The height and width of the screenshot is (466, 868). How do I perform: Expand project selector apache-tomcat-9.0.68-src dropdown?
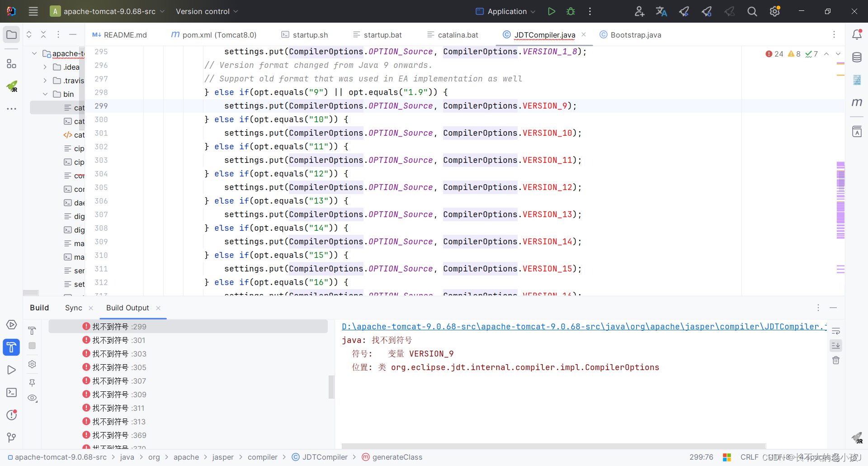(x=108, y=11)
